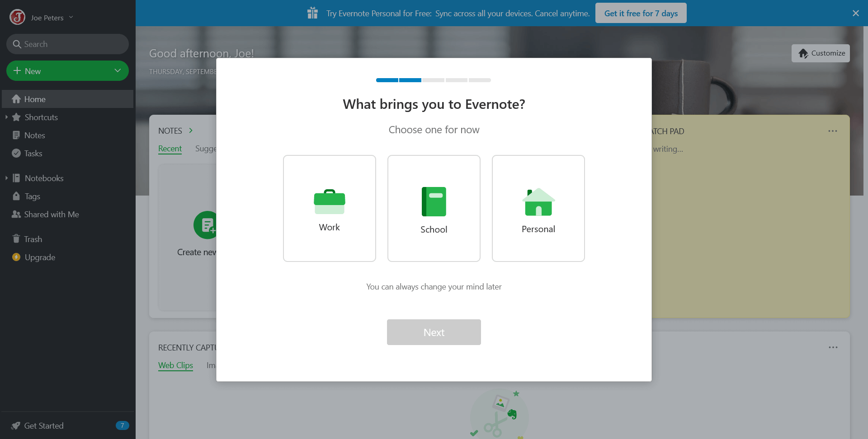This screenshot has width=868, height=439.
Task: Click Get it free for 7 days
Action: pyautogui.click(x=641, y=13)
